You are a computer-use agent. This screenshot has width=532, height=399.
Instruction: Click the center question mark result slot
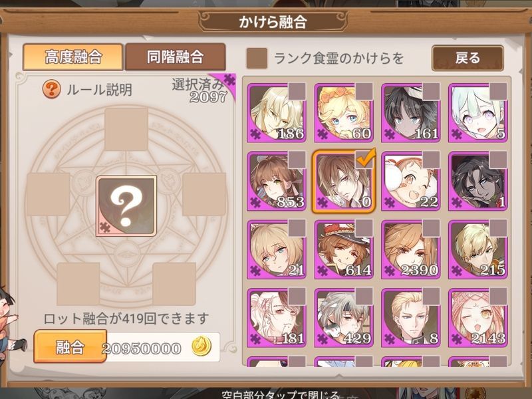[126, 206]
